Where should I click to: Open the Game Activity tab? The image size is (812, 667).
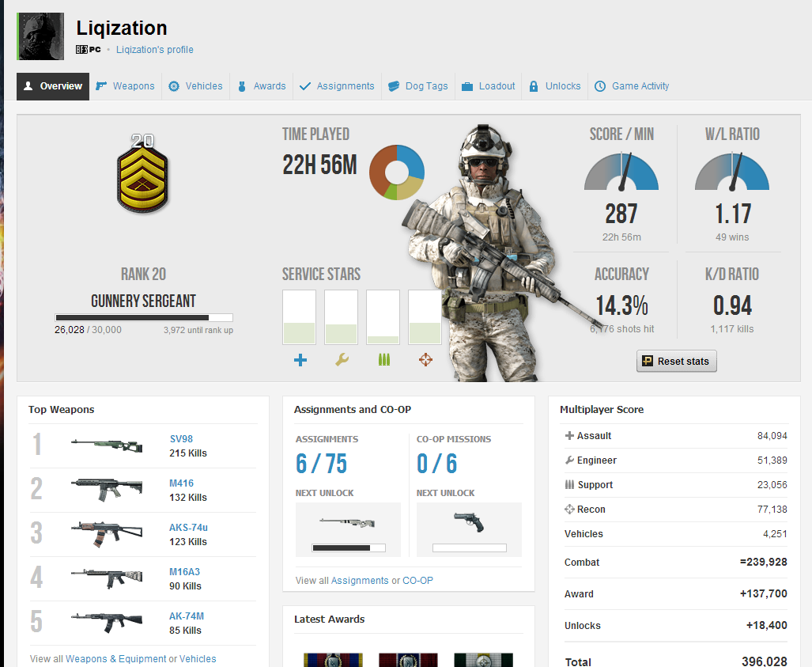632,86
